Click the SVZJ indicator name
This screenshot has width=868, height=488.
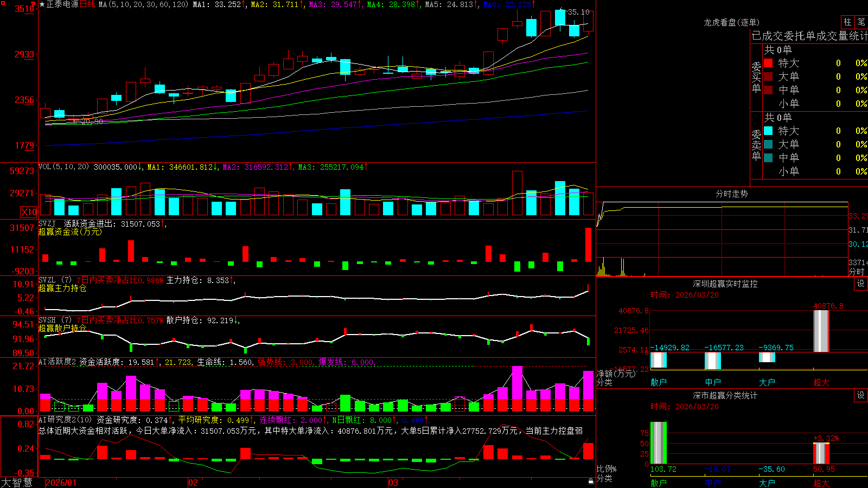[x=47, y=223]
